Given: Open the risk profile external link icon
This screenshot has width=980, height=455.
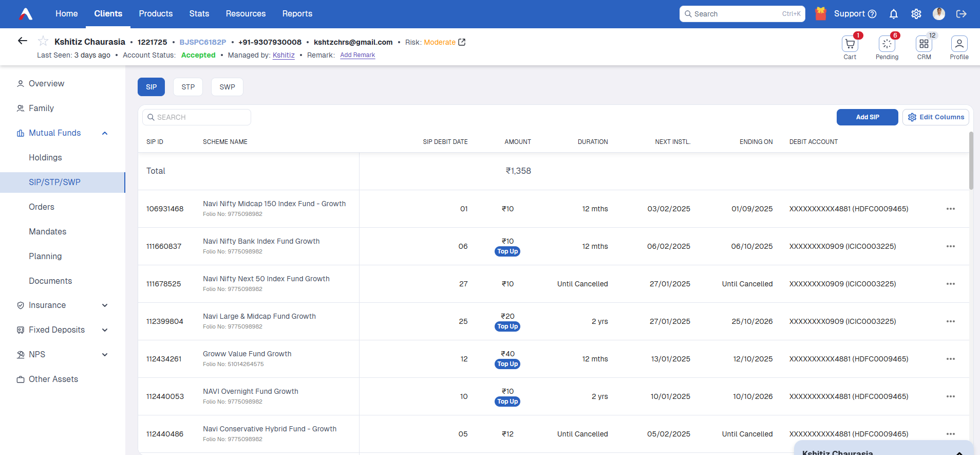Looking at the screenshot, I should click(462, 42).
